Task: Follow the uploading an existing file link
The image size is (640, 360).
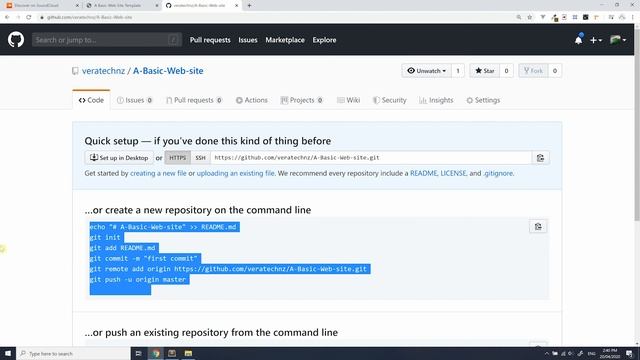Action: pos(236,173)
